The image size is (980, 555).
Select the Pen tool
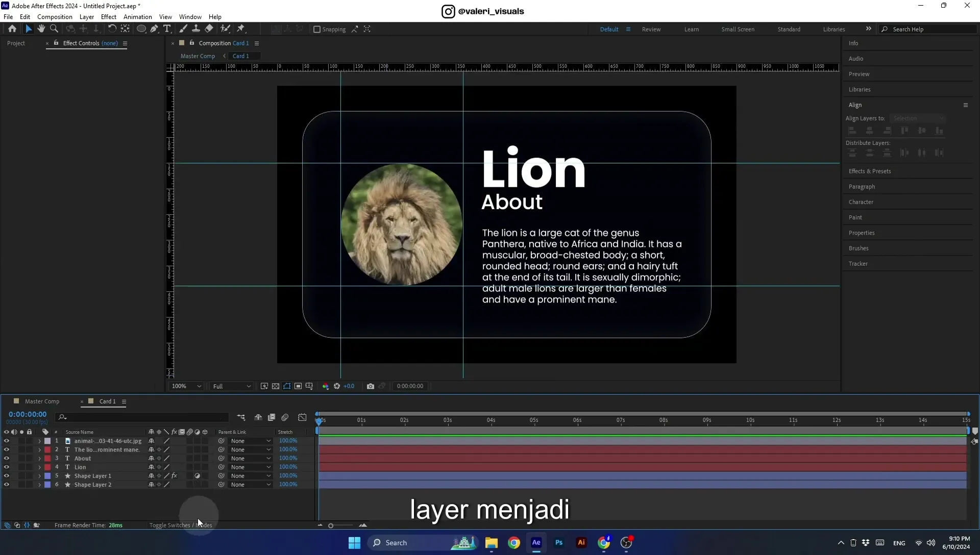(154, 29)
